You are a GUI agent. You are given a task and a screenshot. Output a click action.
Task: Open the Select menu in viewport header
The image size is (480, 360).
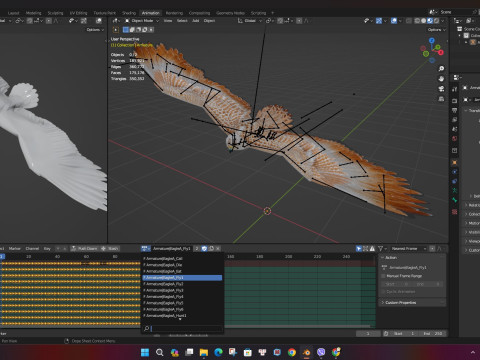pos(182,21)
